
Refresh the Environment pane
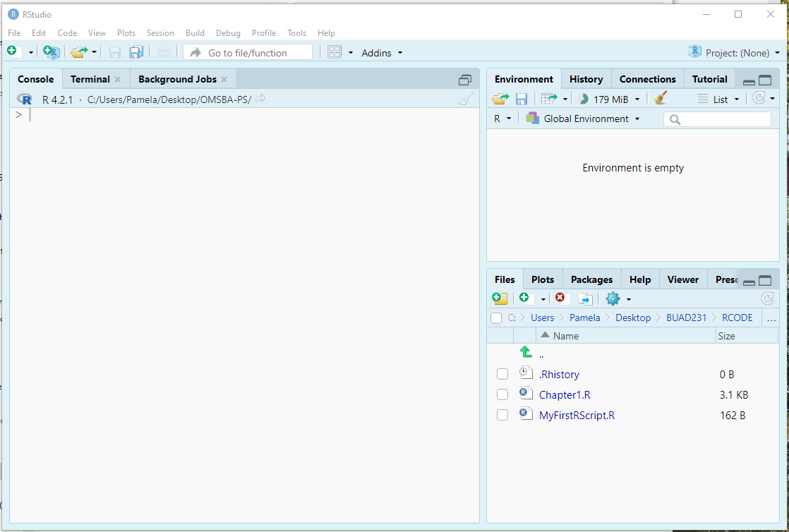coord(759,97)
